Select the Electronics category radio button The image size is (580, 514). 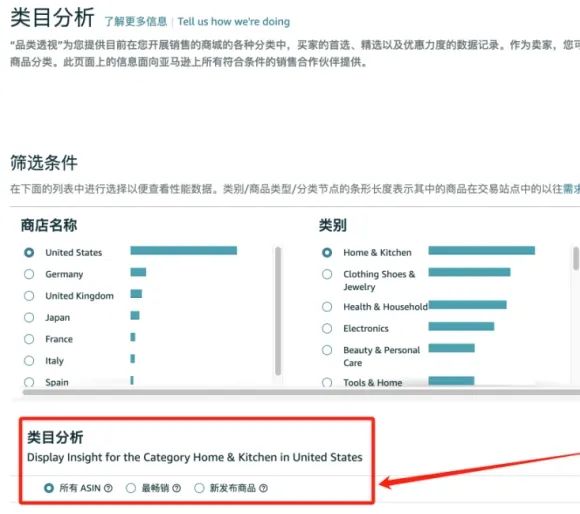pos(327,328)
